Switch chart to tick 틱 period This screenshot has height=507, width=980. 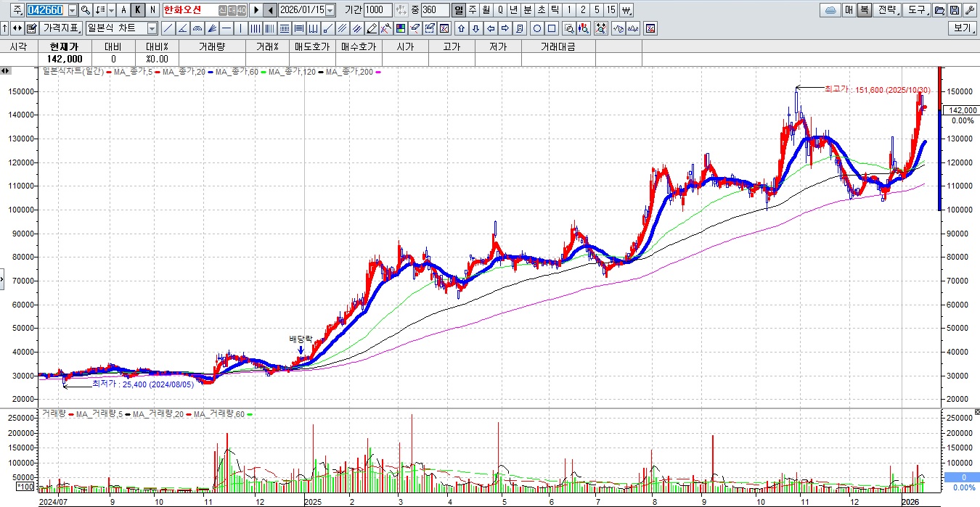tap(555, 10)
